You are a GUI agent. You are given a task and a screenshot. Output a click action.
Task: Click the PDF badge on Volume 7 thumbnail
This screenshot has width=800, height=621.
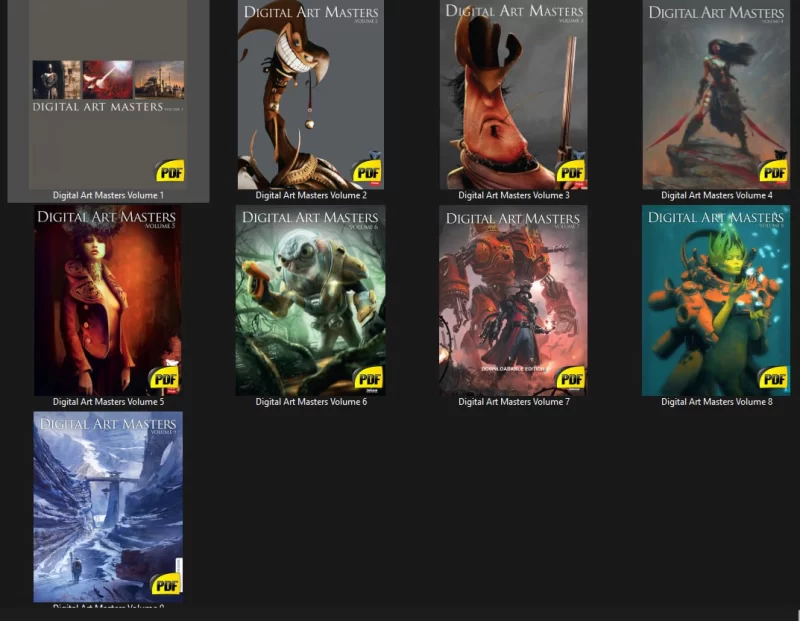click(571, 378)
